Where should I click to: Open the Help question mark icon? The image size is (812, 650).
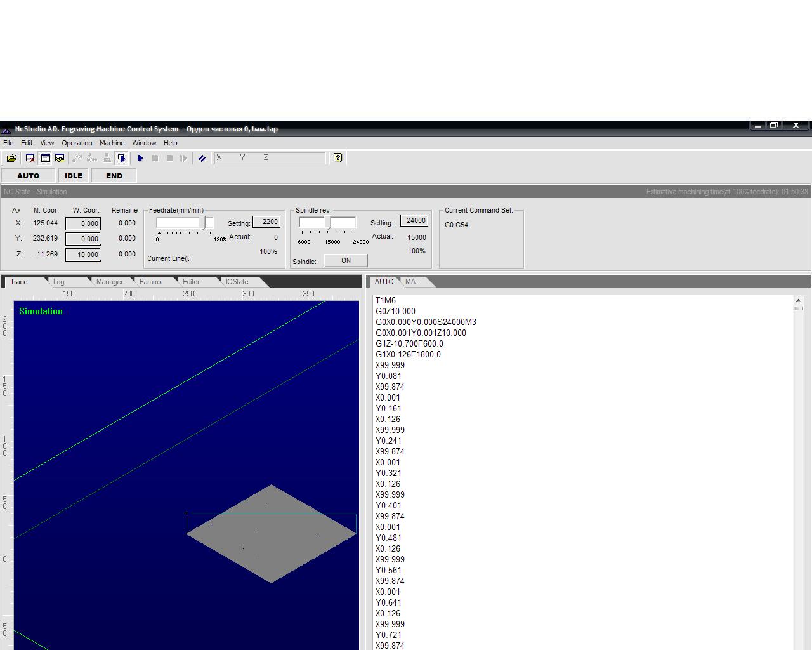pos(337,158)
